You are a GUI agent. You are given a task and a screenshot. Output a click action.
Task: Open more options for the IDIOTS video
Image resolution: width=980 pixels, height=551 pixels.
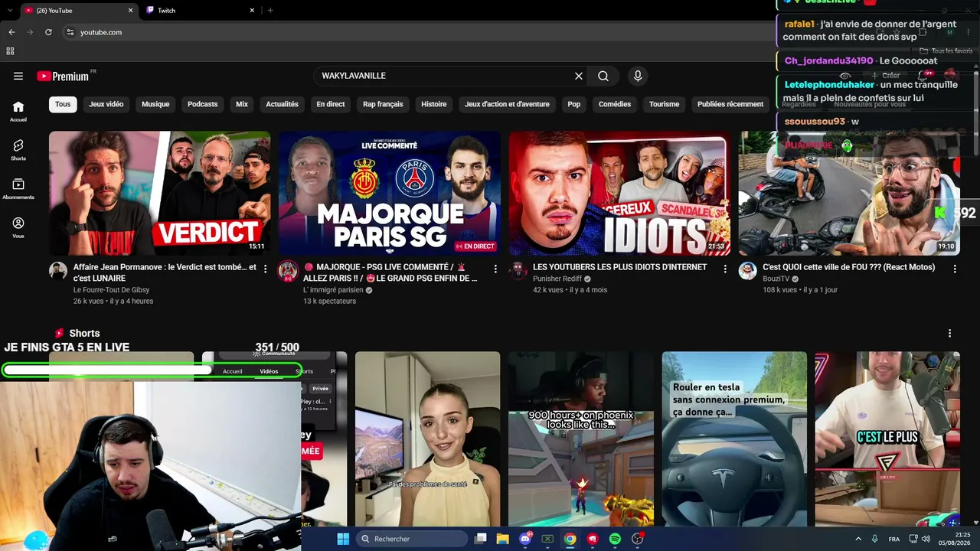tap(725, 269)
